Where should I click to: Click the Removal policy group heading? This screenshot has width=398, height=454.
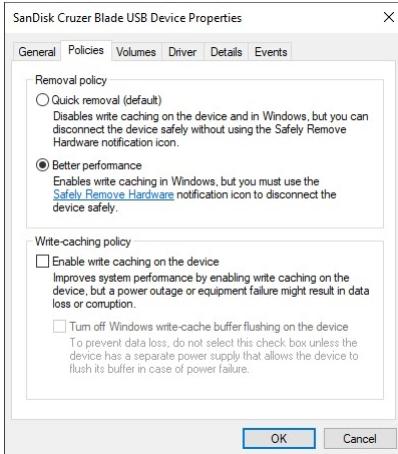71,80
